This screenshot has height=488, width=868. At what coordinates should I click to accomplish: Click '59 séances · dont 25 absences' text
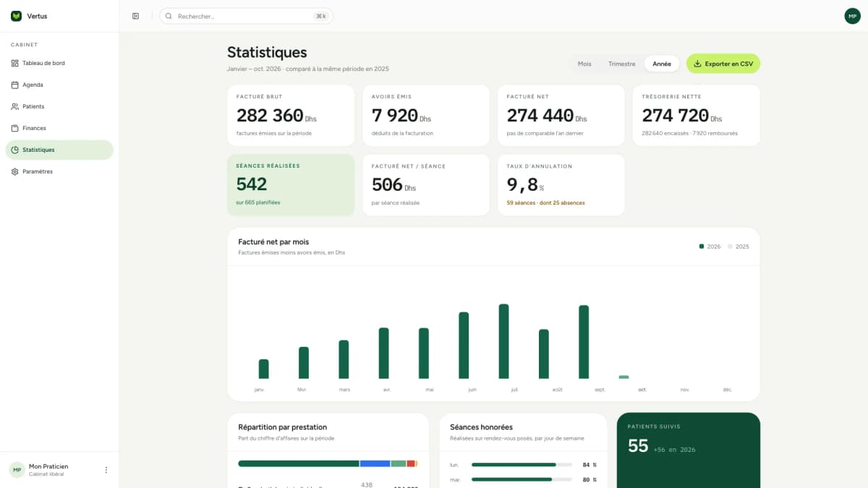[546, 203]
